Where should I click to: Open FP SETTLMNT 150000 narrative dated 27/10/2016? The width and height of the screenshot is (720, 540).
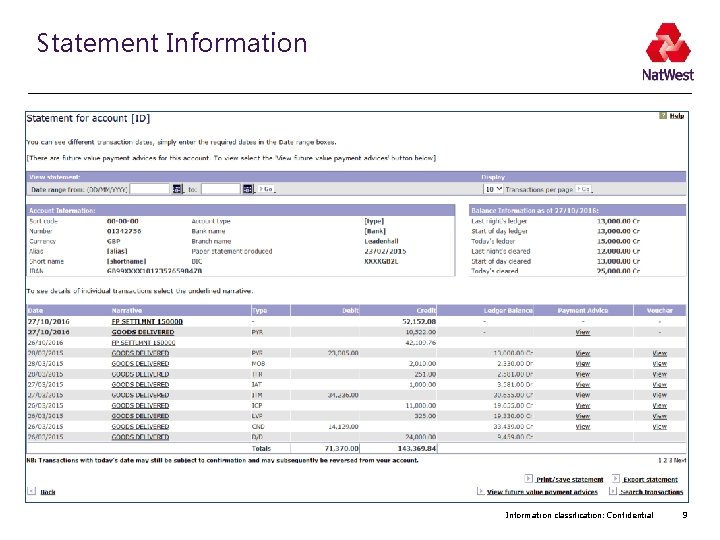tap(147, 322)
